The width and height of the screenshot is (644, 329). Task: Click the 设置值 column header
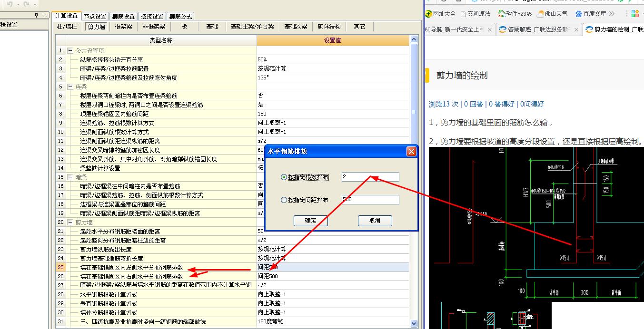click(333, 40)
